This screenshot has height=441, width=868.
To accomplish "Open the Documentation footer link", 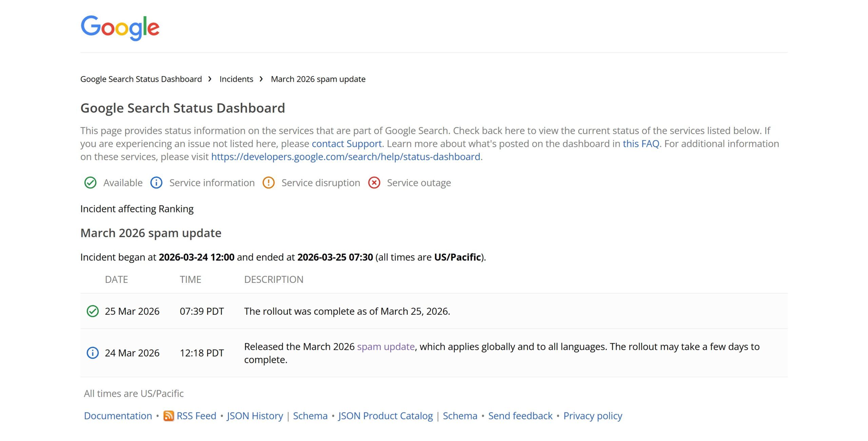I will 118,416.
